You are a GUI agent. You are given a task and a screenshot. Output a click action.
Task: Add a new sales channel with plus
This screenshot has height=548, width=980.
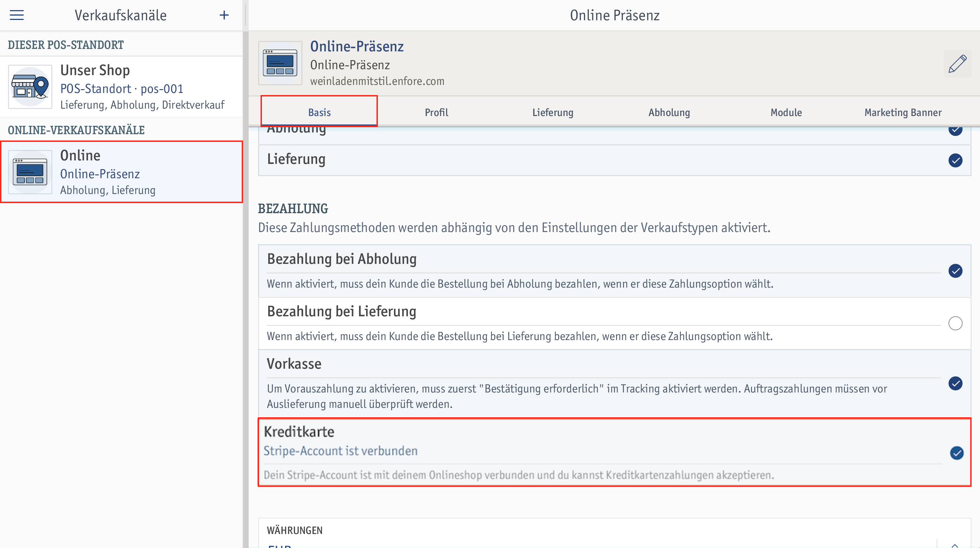coord(224,15)
